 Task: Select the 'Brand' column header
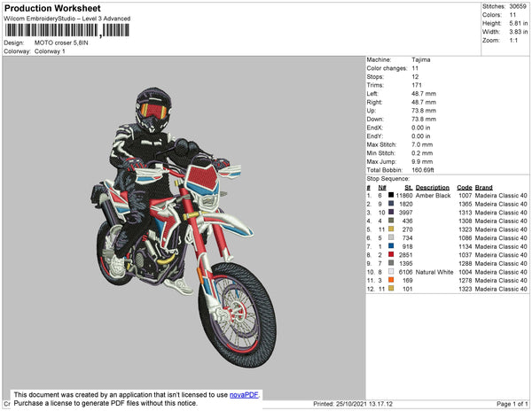(x=484, y=188)
